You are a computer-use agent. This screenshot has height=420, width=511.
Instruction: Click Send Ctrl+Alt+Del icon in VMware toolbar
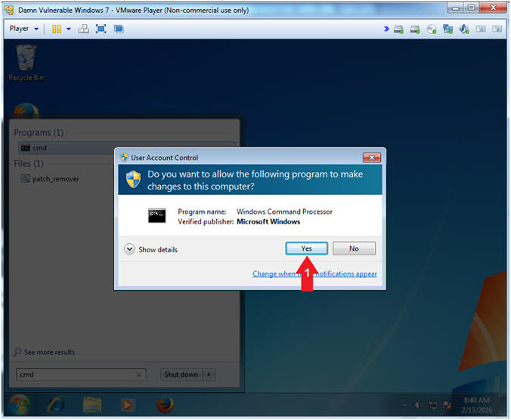[x=83, y=29]
